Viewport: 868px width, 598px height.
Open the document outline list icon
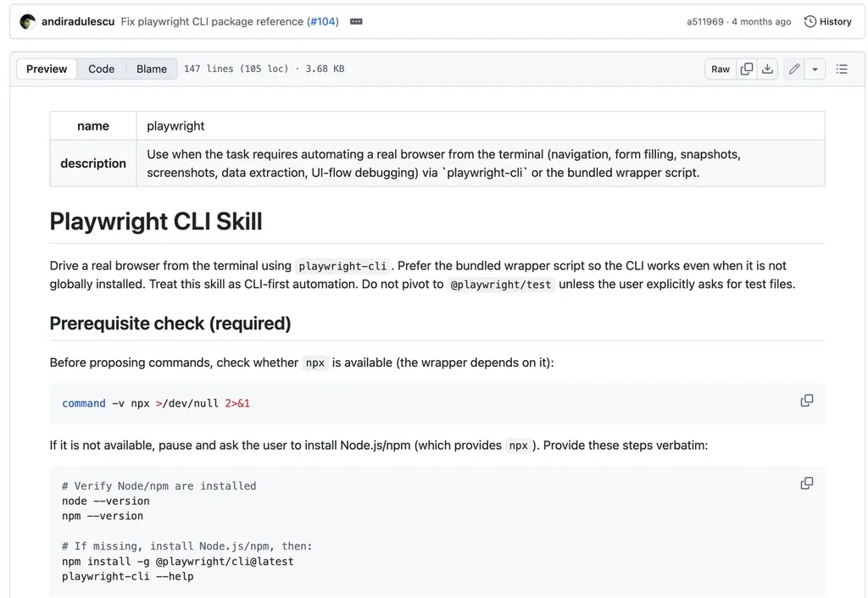pos(842,69)
